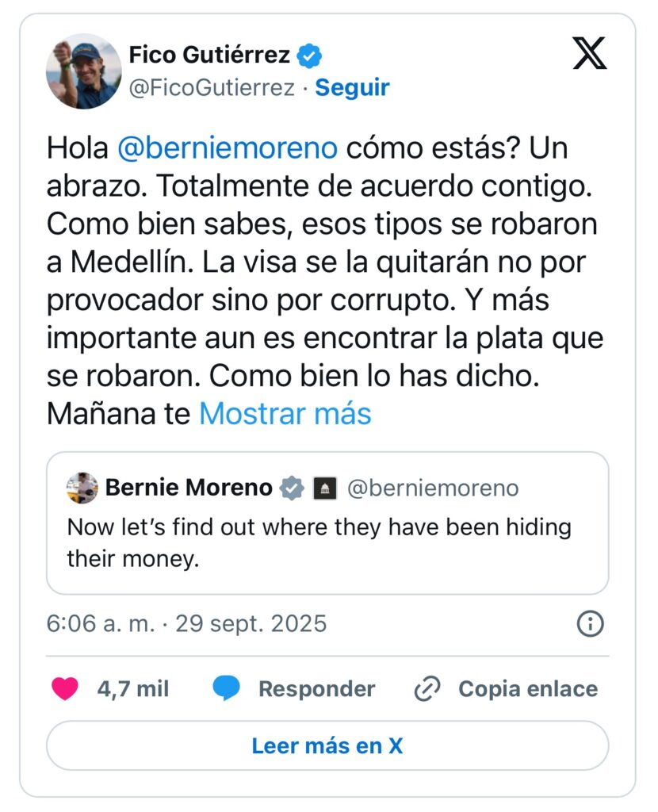Open the @berniemoreno mention link
This screenshot has height=812, width=658.
click(x=228, y=147)
